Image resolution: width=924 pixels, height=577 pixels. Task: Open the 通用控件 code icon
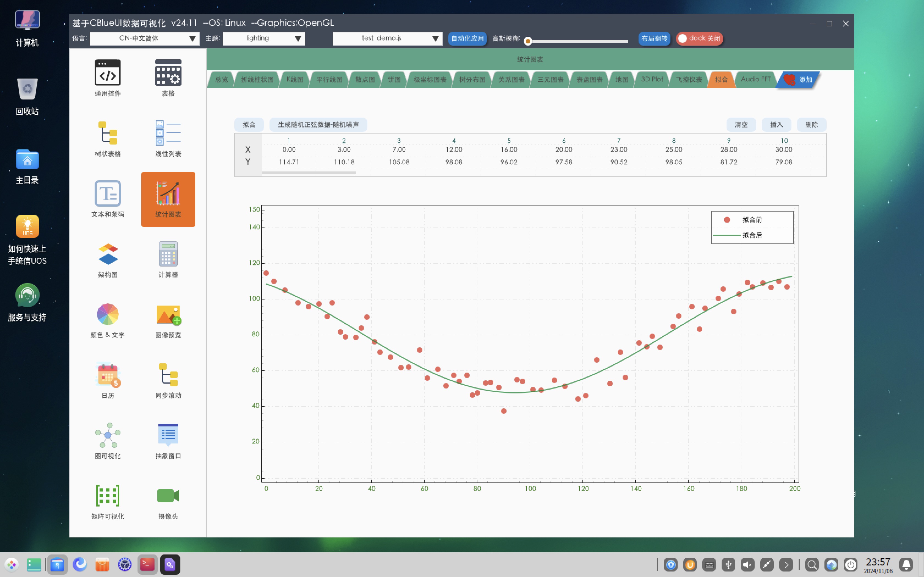click(107, 73)
